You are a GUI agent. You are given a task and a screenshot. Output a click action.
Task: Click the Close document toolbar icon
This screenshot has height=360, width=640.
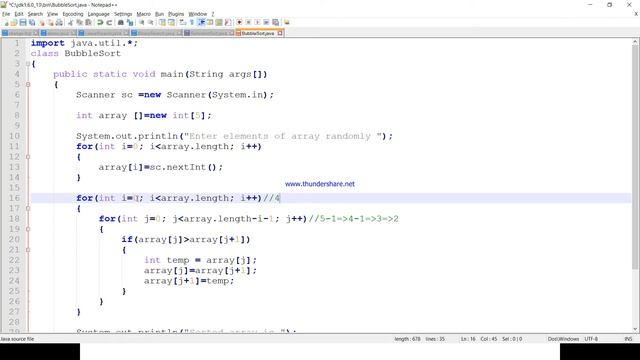coord(42,22)
